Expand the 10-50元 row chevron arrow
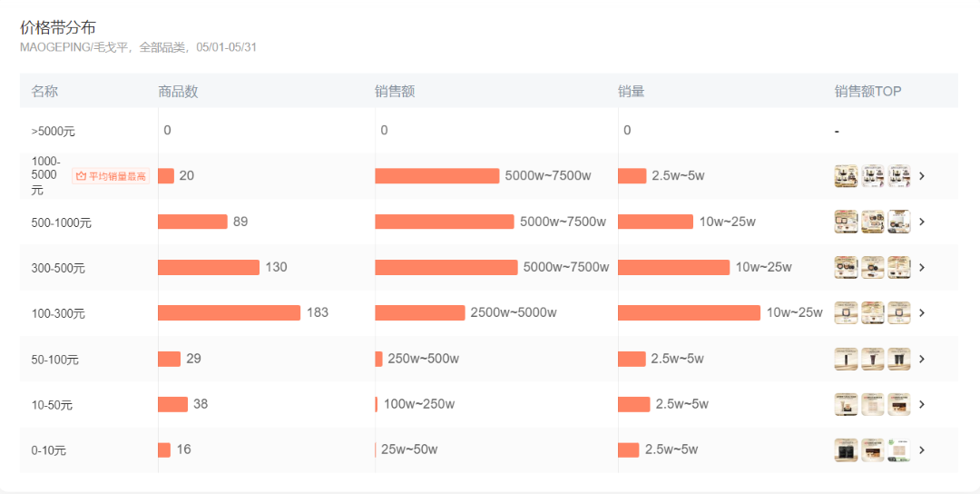 [x=921, y=405]
